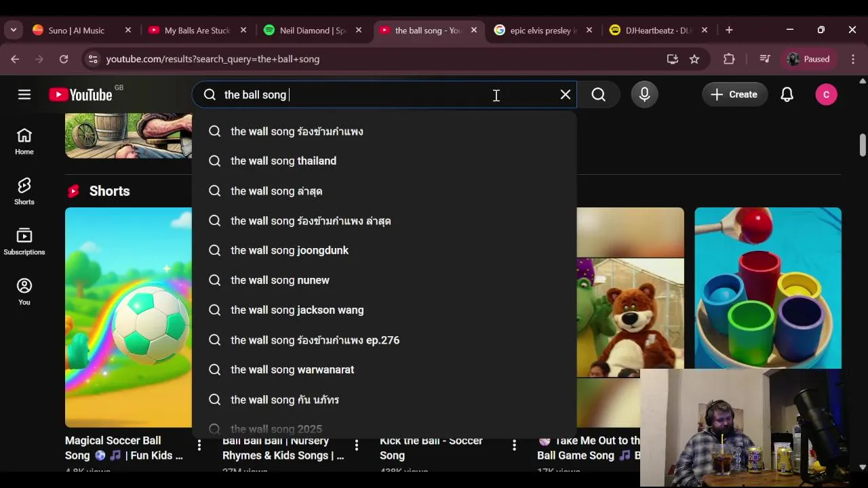Click the address bar URL
Viewport: 868px width, 488px height.
[213, 59]
